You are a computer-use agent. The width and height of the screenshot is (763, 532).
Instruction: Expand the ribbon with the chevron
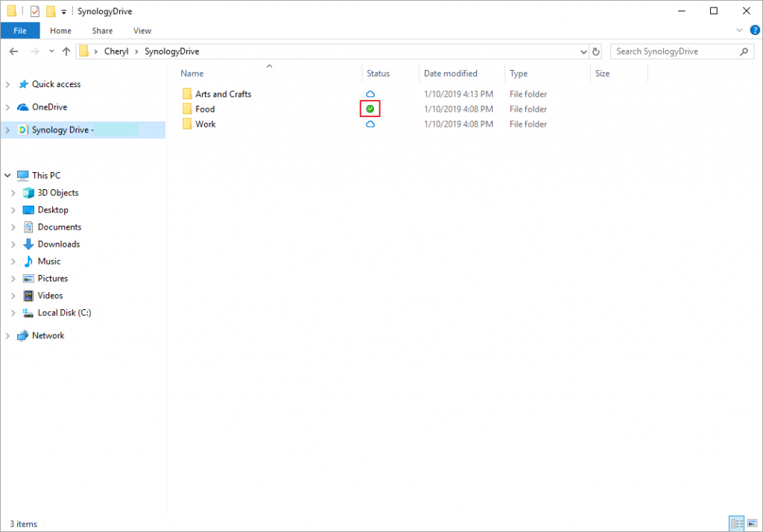pos(739,31)
